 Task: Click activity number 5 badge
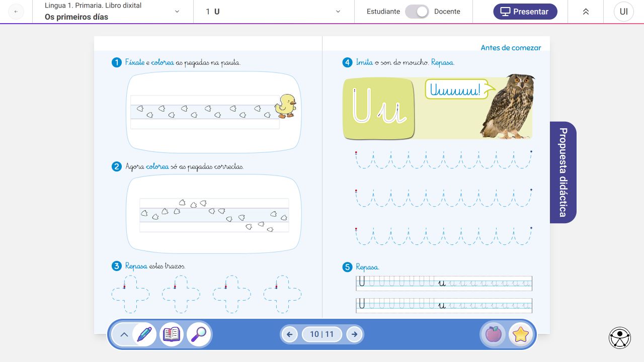[347, 267]
